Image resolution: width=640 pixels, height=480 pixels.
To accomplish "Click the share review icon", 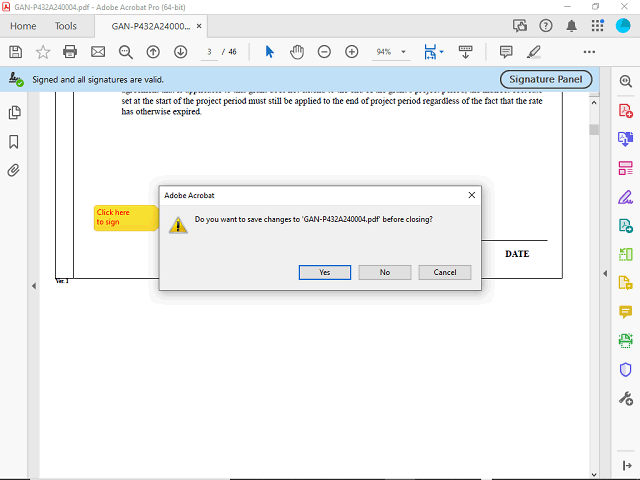I will point(520,26).
